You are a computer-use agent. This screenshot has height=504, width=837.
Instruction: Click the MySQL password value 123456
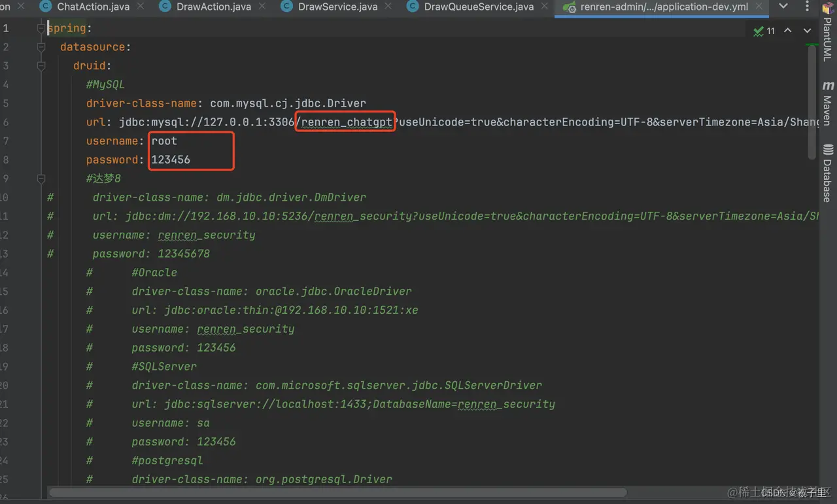point(171,160)
